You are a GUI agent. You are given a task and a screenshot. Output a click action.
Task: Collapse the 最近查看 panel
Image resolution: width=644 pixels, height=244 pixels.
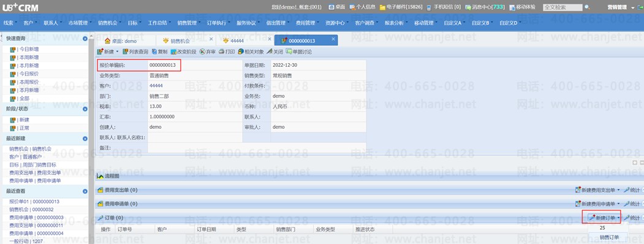coord(85,191)
